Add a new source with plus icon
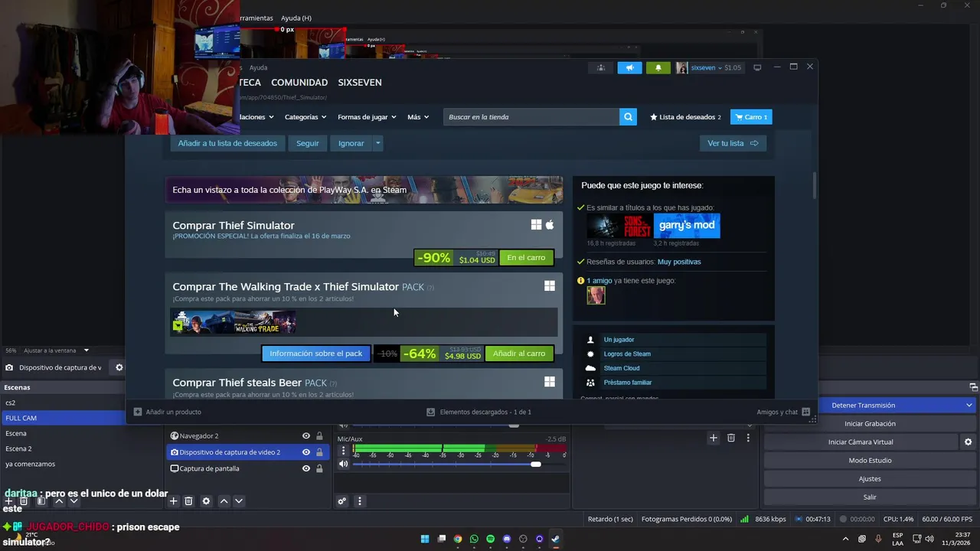 pyautogui.click(x=174, y=501)
